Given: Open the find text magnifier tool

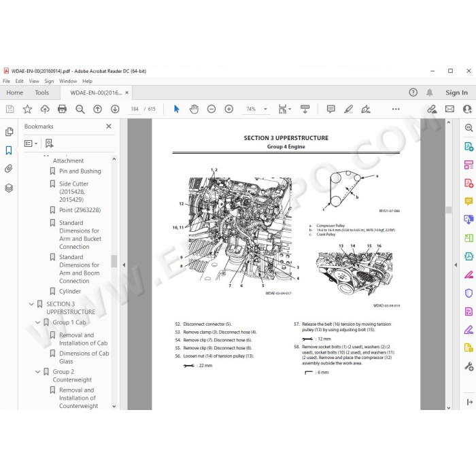Looking at the screenshot, I should (x=80, y=109).
